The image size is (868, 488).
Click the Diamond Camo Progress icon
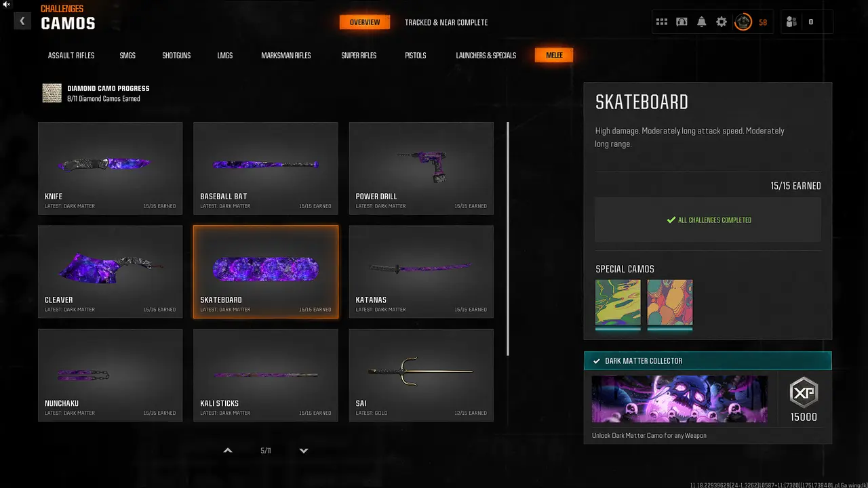52,94
